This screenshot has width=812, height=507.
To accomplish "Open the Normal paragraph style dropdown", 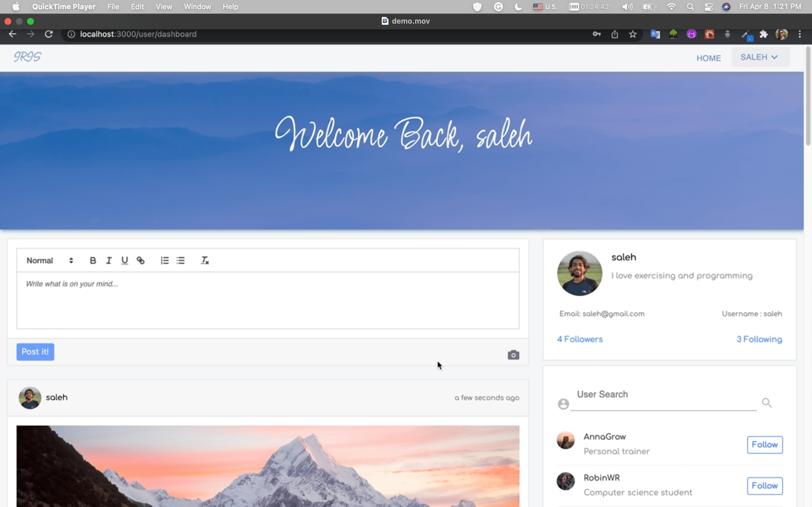I will (x=49, y=260).
